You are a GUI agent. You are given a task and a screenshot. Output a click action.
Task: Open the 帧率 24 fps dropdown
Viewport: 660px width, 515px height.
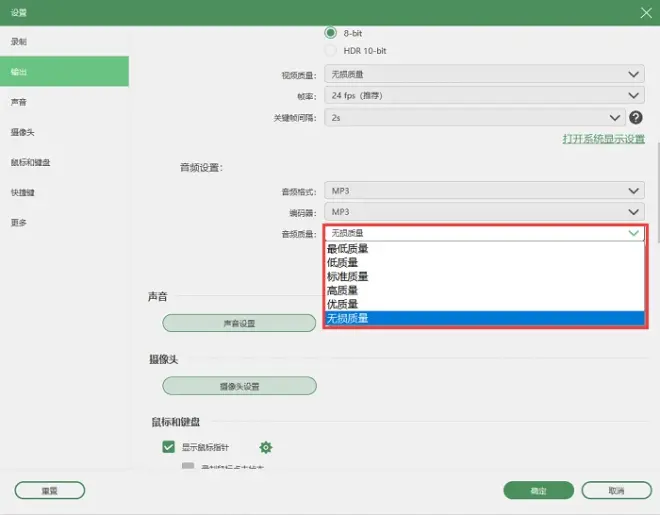click(484, 96)
